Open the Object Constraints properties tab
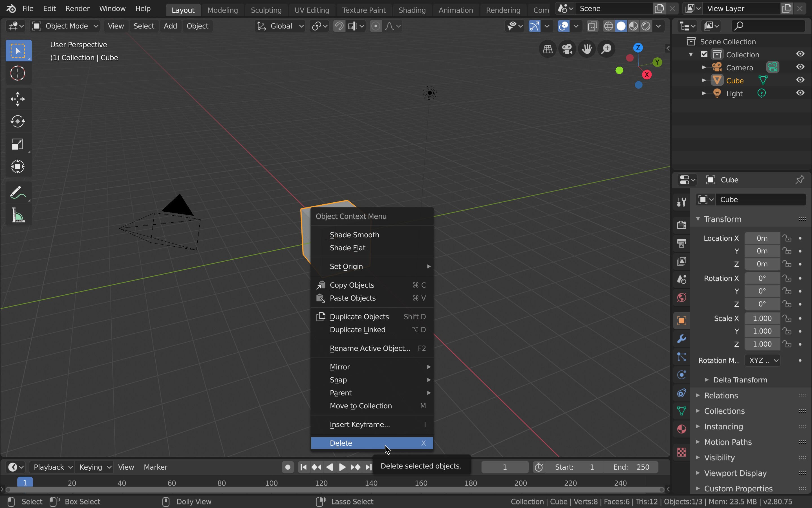This screenshot has height=508, width=812. [x=681, y=393]
